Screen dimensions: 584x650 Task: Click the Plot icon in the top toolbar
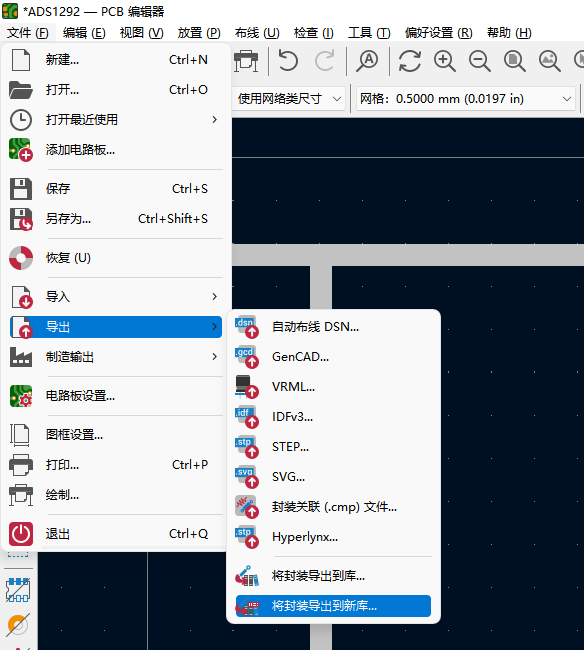246,61
